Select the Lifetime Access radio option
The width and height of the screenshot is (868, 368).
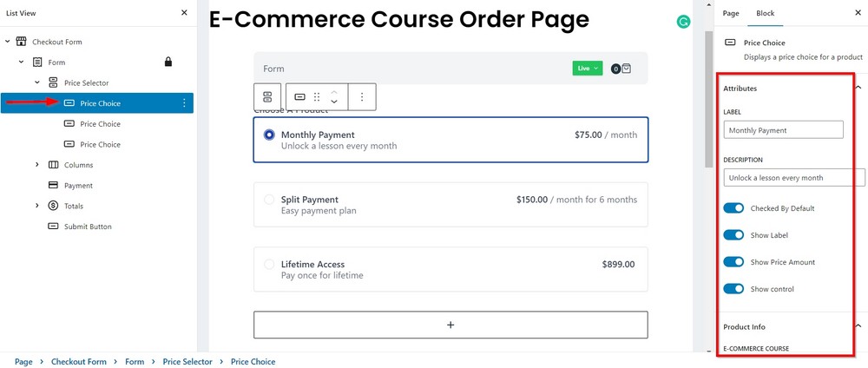click(269, 264)
